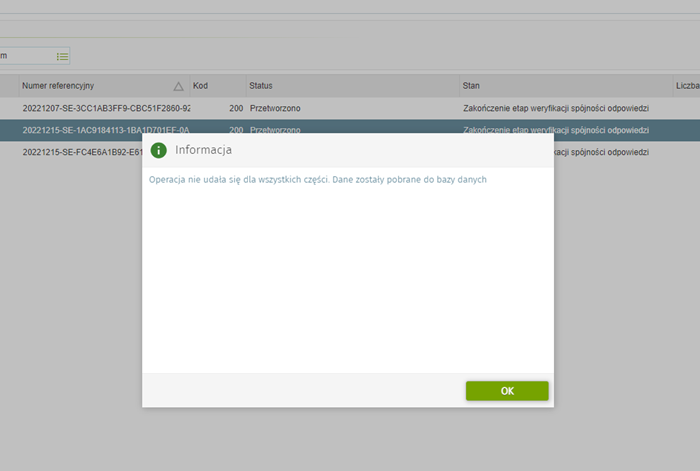Click the Informacja dialog title

204,150
